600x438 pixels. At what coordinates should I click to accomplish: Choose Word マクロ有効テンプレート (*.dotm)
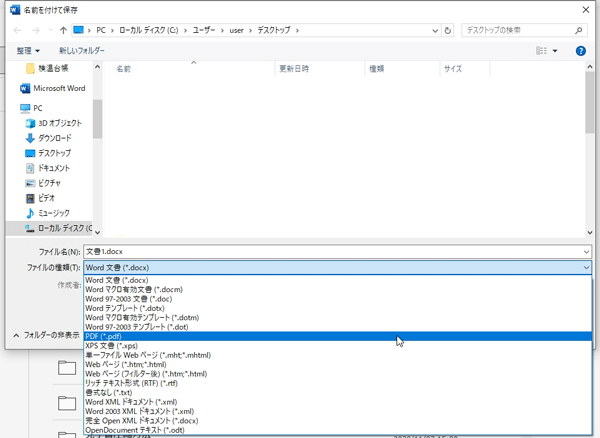(338, 318)
